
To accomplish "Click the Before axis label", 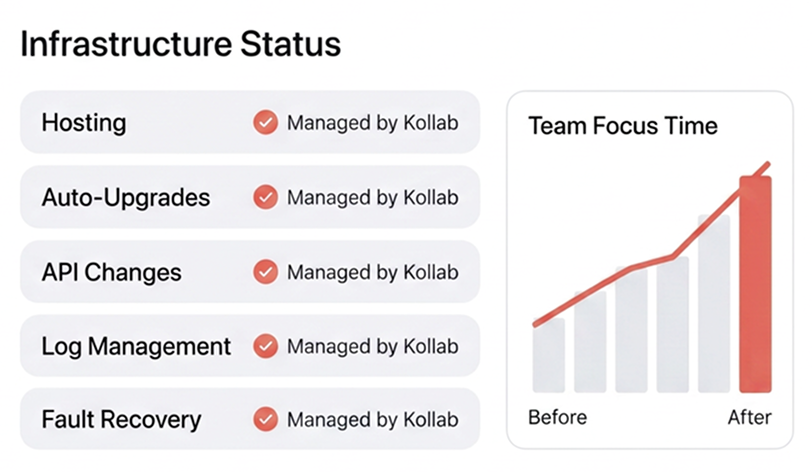I will (558, 417).
